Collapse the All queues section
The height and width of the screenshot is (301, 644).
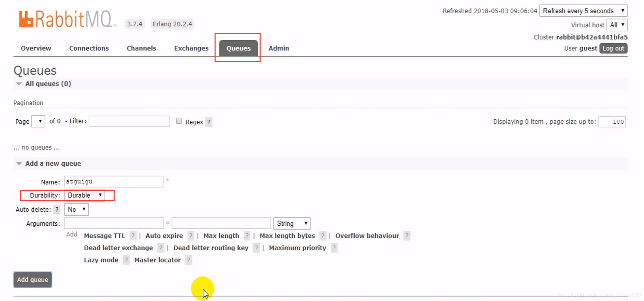click(x=48, y=84)
